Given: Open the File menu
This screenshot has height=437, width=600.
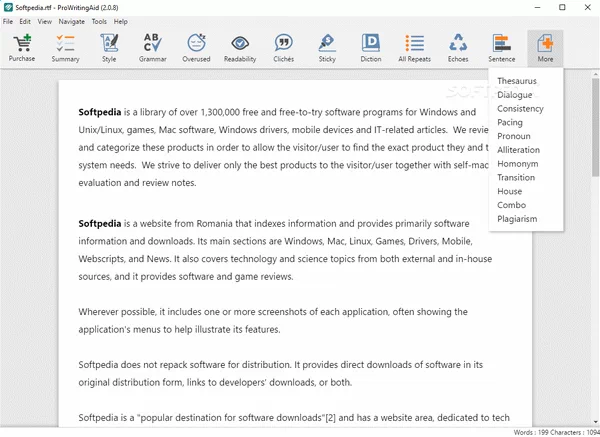Looking at the screenshot, I should click(x=8, y=21).
